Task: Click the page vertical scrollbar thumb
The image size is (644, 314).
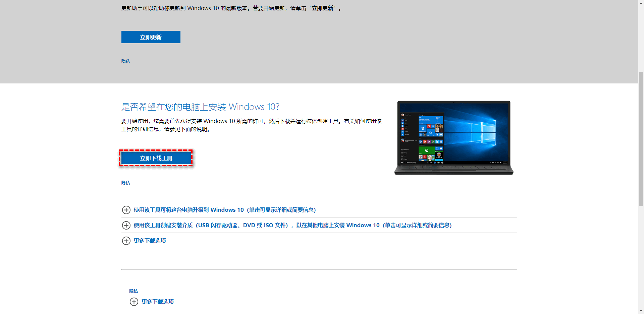Action: tap(641, 139)
